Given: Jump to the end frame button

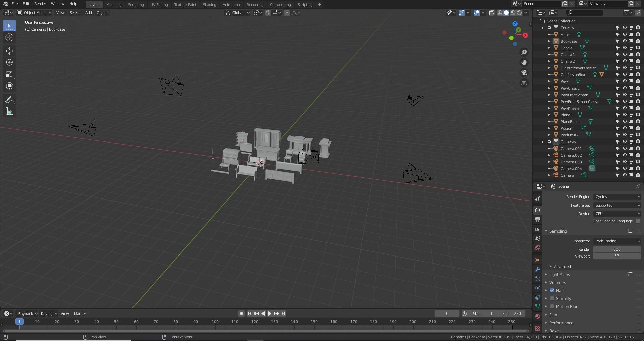Looking at the screenshot, I should click(283, 314).
